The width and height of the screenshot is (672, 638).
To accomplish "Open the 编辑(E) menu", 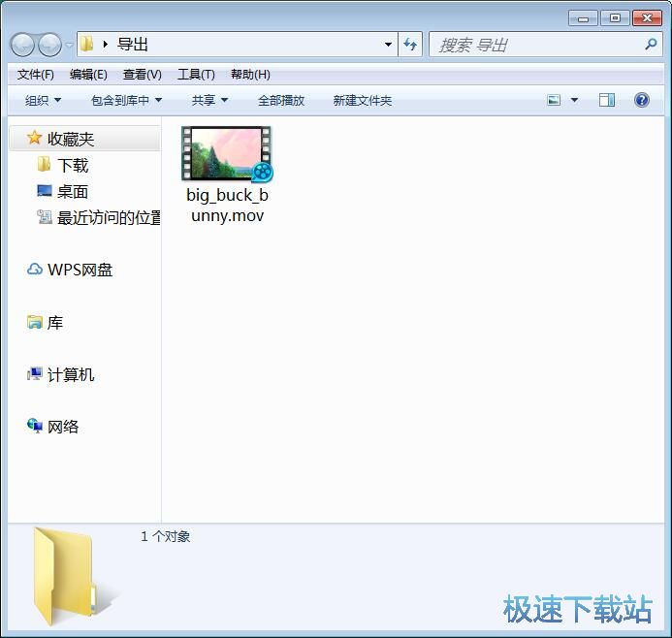I will (88, 75).
